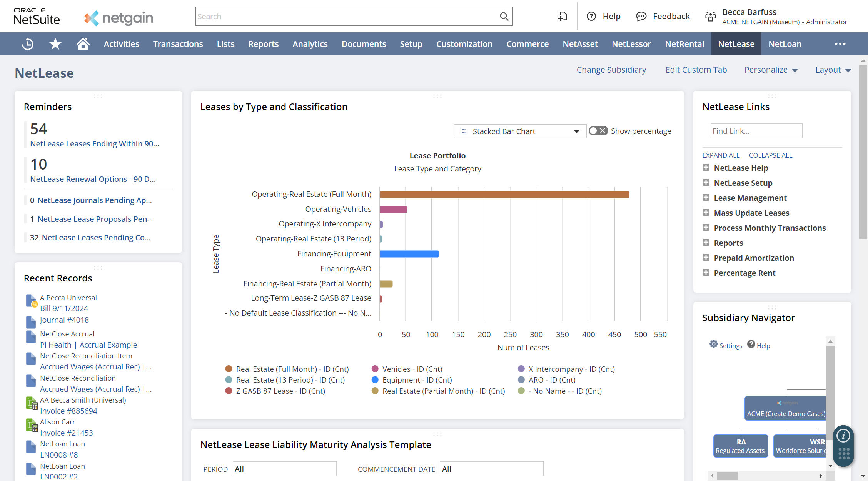Grab the Reminders portlet drag handle
868x481 pixels.
pyautogui.click(x=98, y=96)
